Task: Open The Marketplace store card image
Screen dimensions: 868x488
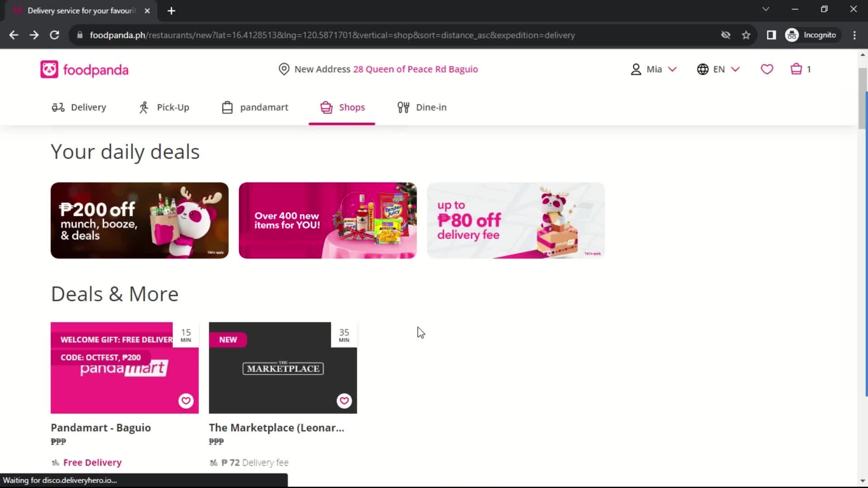Action: (x=283, y=368)
